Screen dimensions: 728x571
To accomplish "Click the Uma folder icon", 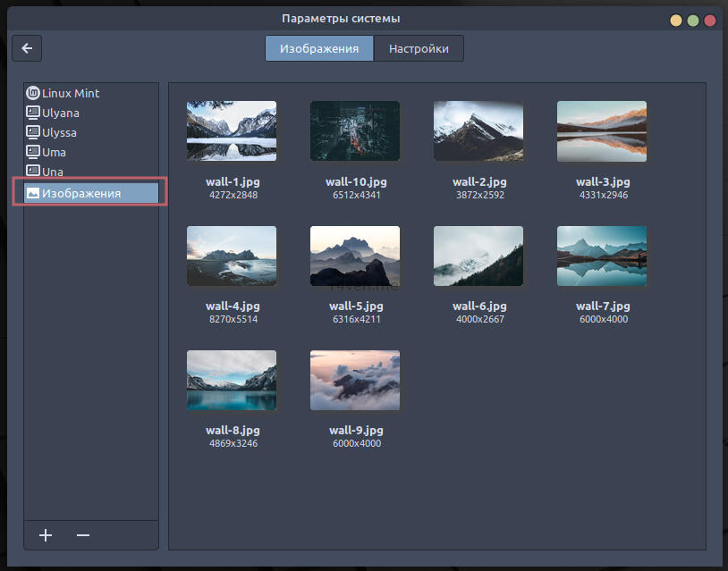I will 33,152.
